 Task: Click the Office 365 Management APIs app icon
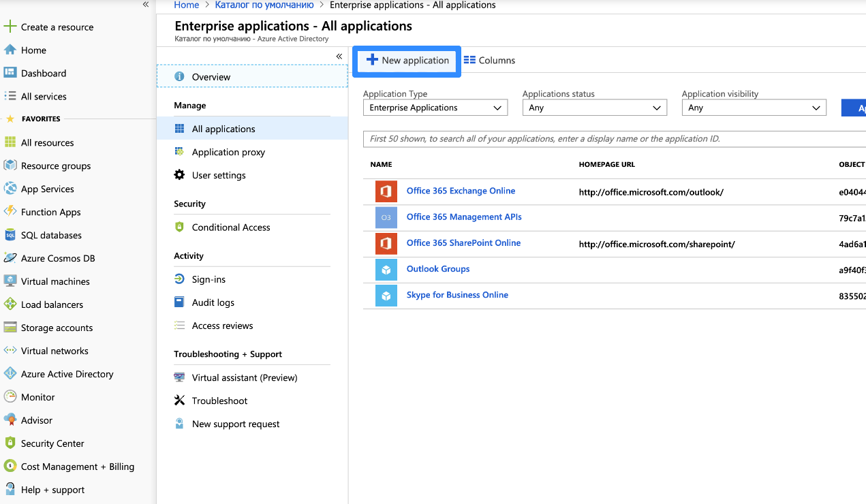click(x=386, y=217)
